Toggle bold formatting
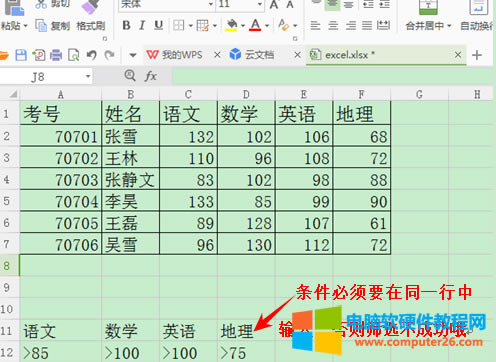Screen dimensions: 496x362 (126, 25)
